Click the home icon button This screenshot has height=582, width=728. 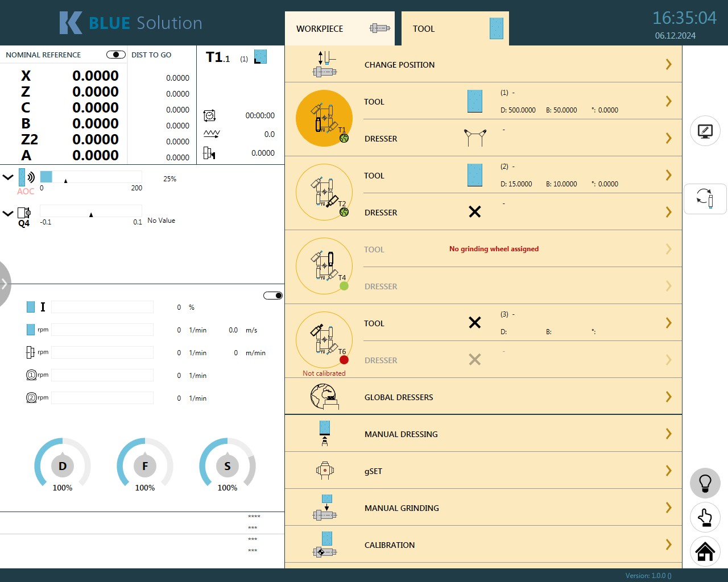(705, 551)
